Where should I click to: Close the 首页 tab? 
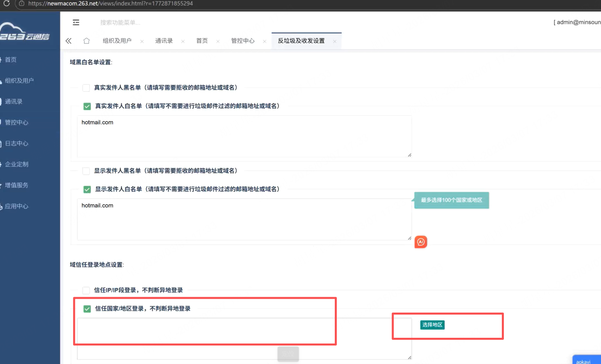(x=218, y=41)
